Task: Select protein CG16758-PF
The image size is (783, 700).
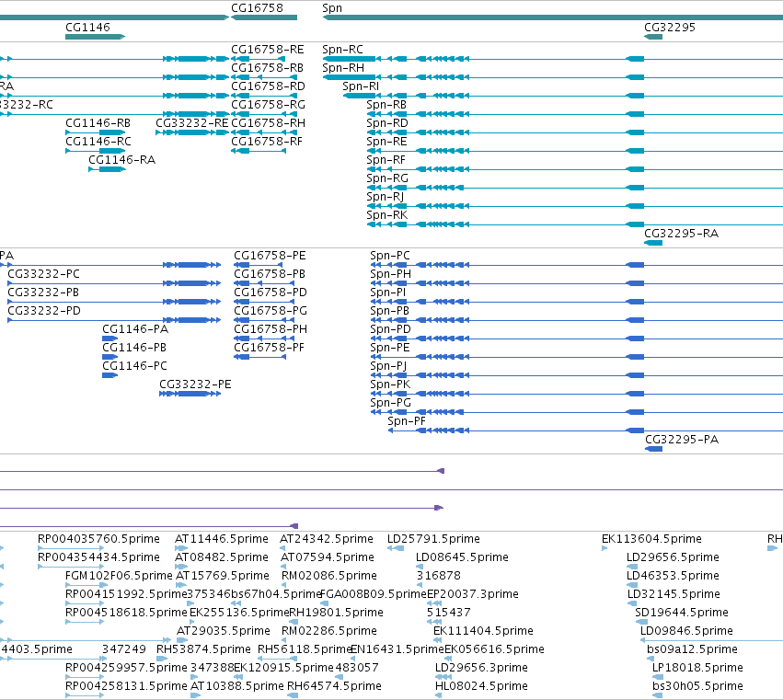Action: tap(259, 357)
